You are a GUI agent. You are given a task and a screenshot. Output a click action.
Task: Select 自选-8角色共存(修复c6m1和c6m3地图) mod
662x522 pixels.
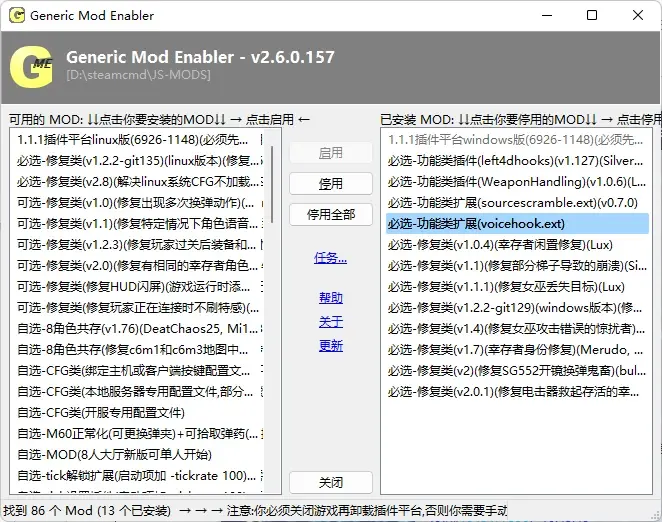point(137,350)
